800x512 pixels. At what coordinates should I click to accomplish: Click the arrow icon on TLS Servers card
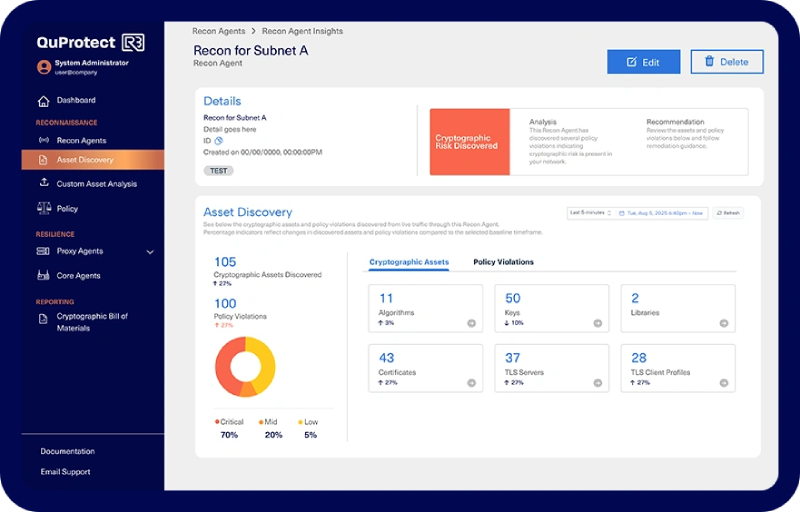coord(597,382)
